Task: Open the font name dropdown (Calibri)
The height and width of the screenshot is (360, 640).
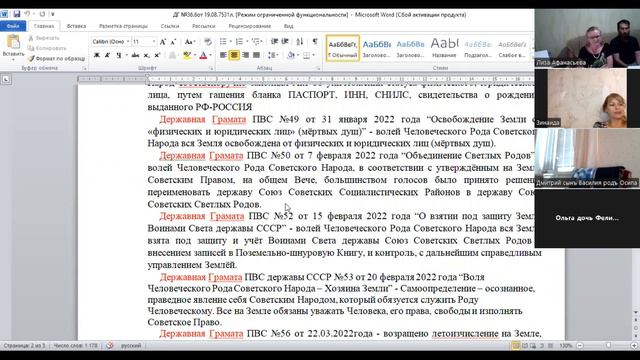Action: (128, 42)
